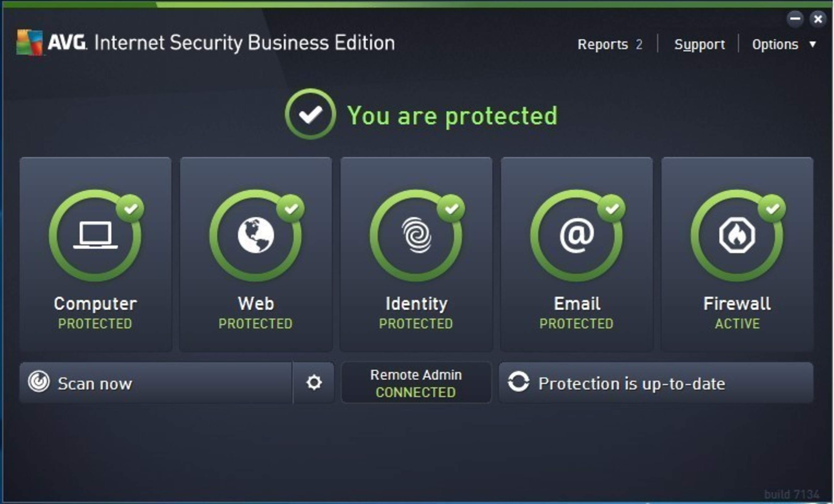Click the checkmark badge on Firewall tile

[772, 208]
